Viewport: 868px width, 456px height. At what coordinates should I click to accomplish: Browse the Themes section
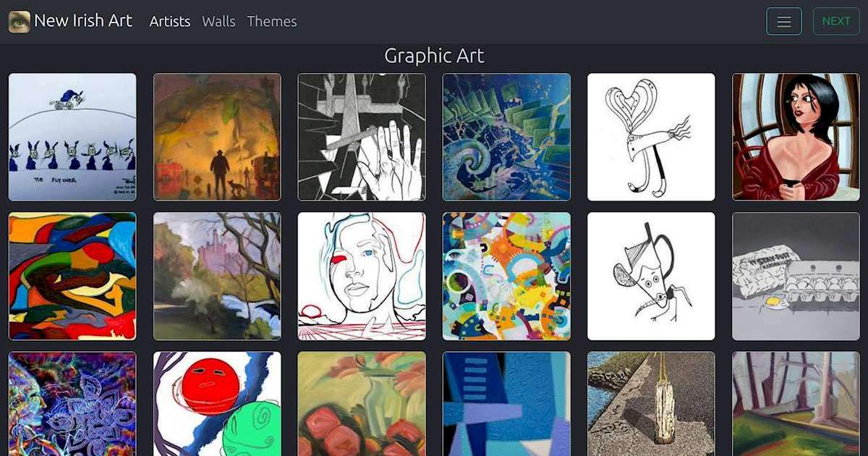point(271,22)
